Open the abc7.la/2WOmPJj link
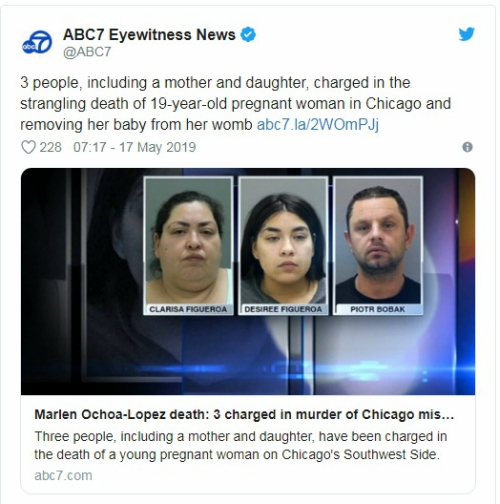 (x=318, y=125)
